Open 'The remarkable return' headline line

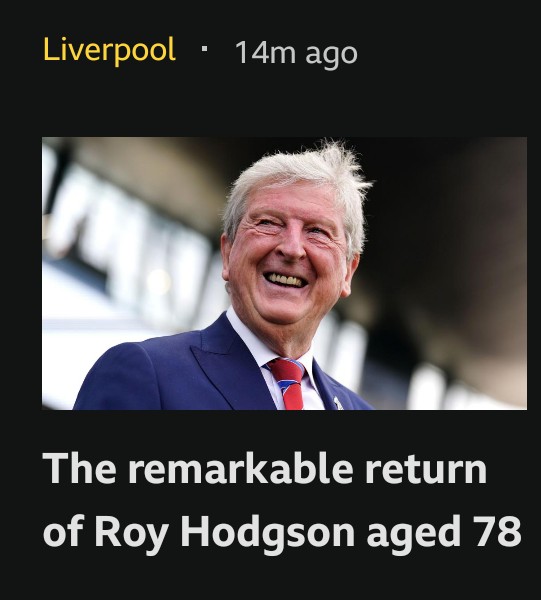[x=265, y=469]
